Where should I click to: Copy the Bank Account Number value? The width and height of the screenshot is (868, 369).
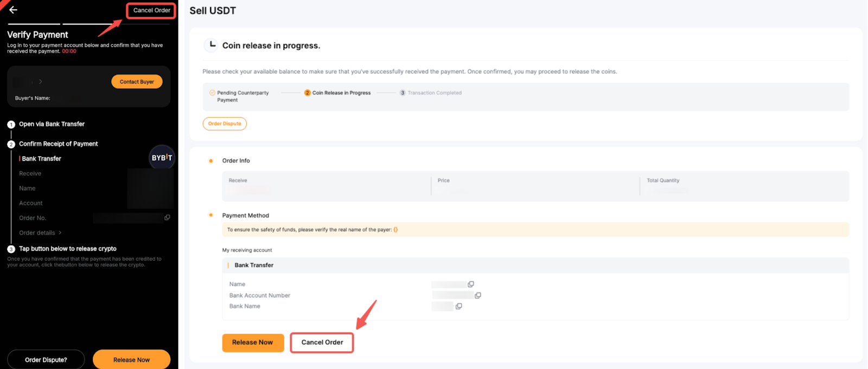(478, 296)
